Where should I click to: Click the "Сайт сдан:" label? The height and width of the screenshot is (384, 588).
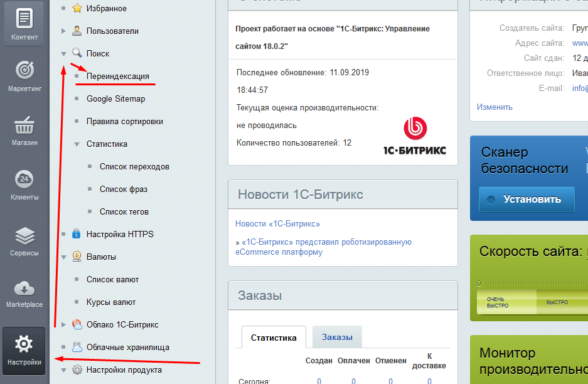(x=544, y=58)
